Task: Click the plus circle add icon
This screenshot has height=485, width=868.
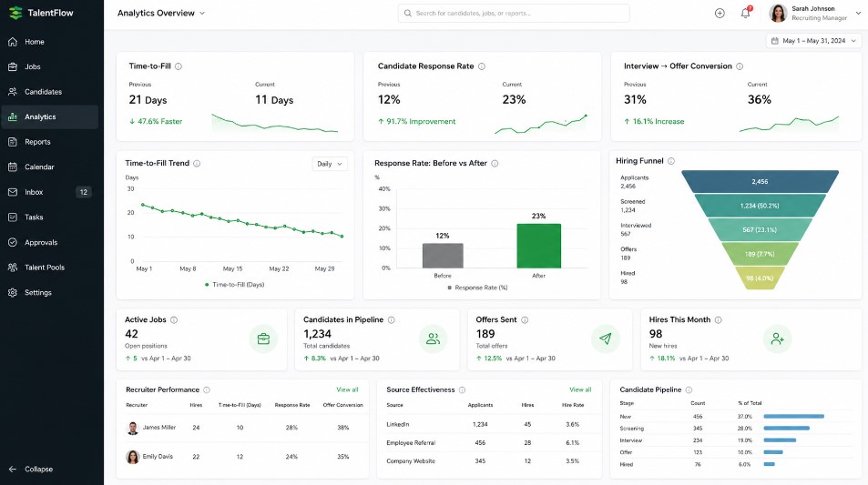Action: pyautogui.click(x=720, y=13)
